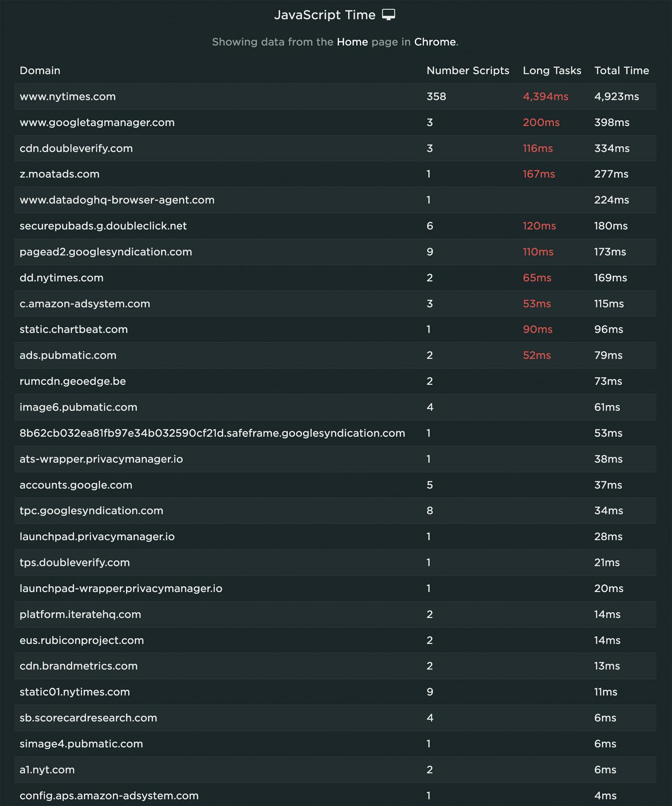Select the www.nytimes.com domain row
This screenshot has height=806, width=672.
pyautogui.click(x=68, y=96)
